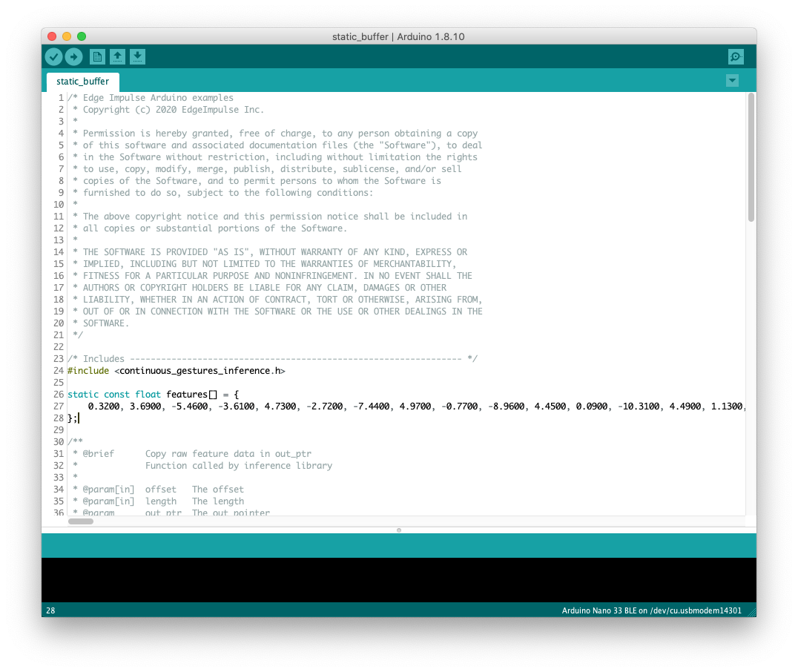Click the 'Arduino Nano 33 BLE on /dev/cu.usbmodem14301' status
This screenshot has height=672, width=798.
pyautogui.click(x=651, y=610)
